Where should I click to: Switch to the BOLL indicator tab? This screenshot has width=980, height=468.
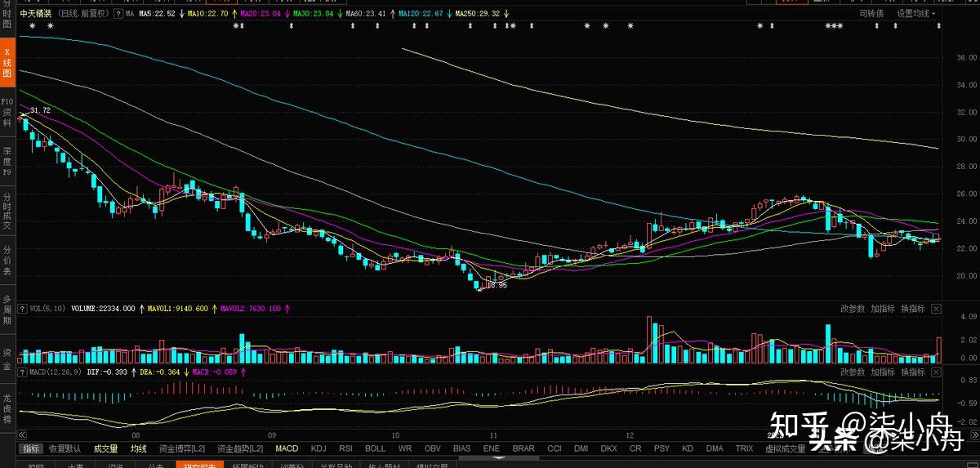(375, 448)
